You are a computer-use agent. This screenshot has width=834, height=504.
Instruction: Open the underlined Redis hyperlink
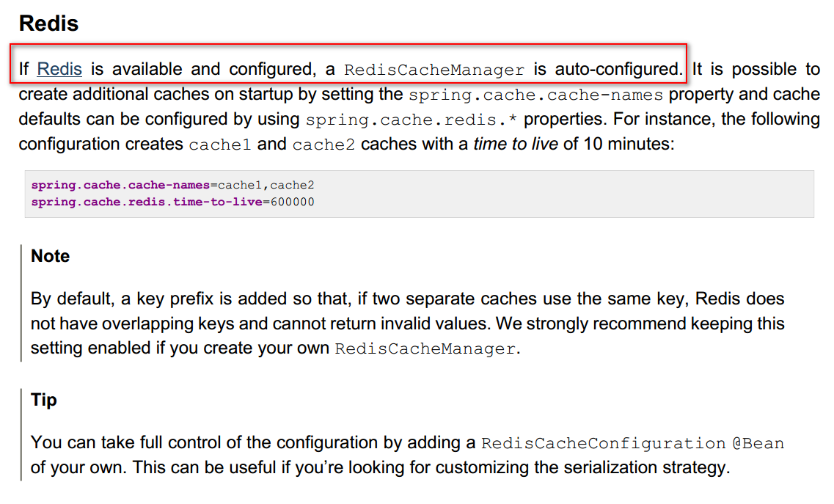59,69
